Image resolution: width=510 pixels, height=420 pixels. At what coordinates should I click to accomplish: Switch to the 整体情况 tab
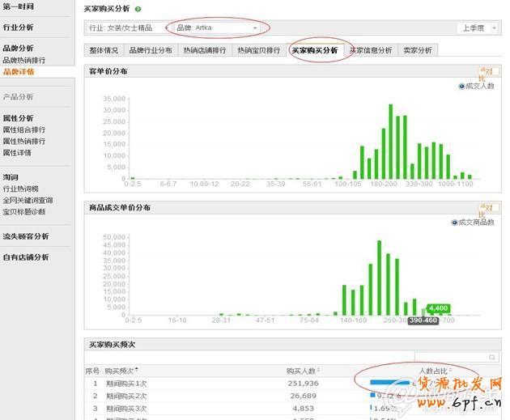(x=104, y=50)
